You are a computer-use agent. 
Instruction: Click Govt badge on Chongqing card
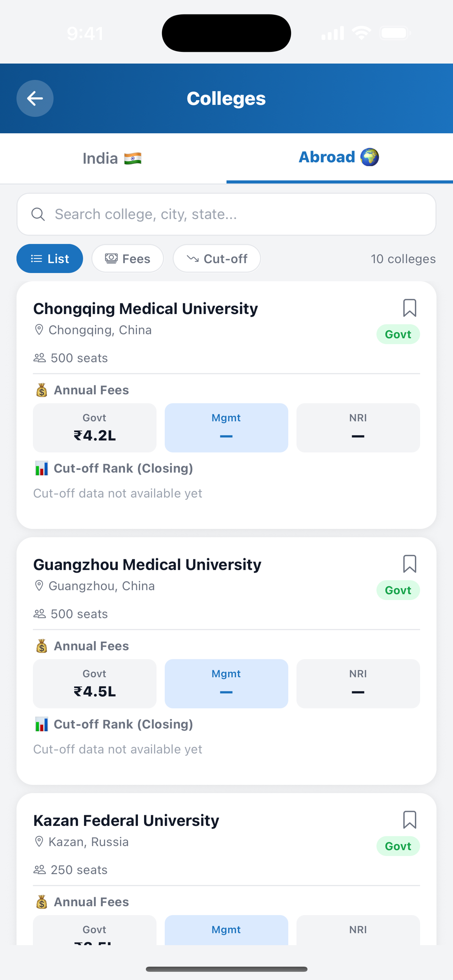click(398, 334)
